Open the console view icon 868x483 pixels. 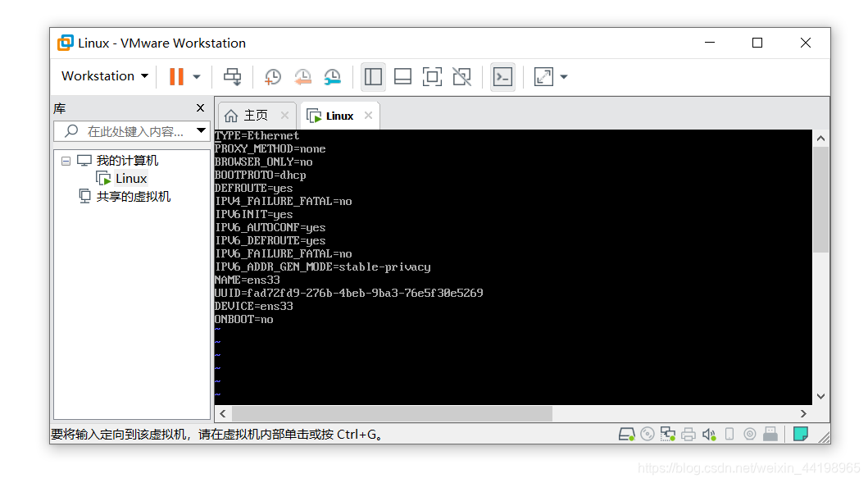pyautogui.click(x=502, y=76)
